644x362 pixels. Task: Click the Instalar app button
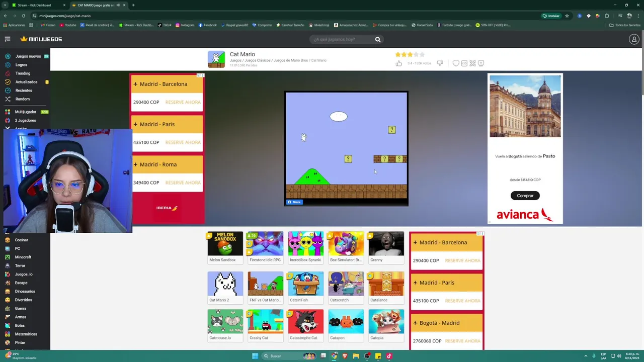click(551, 16)
